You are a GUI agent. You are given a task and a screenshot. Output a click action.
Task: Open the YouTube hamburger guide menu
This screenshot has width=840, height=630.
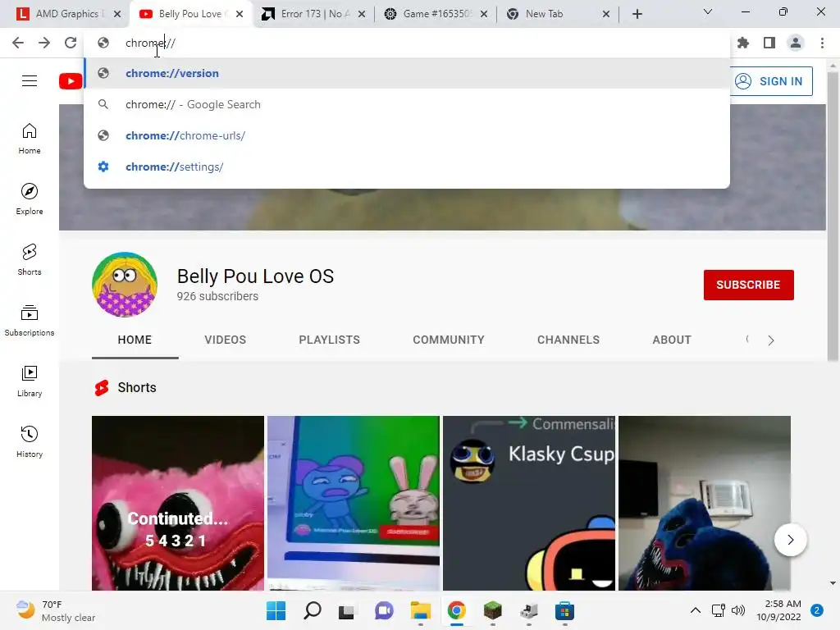(30, 81)
